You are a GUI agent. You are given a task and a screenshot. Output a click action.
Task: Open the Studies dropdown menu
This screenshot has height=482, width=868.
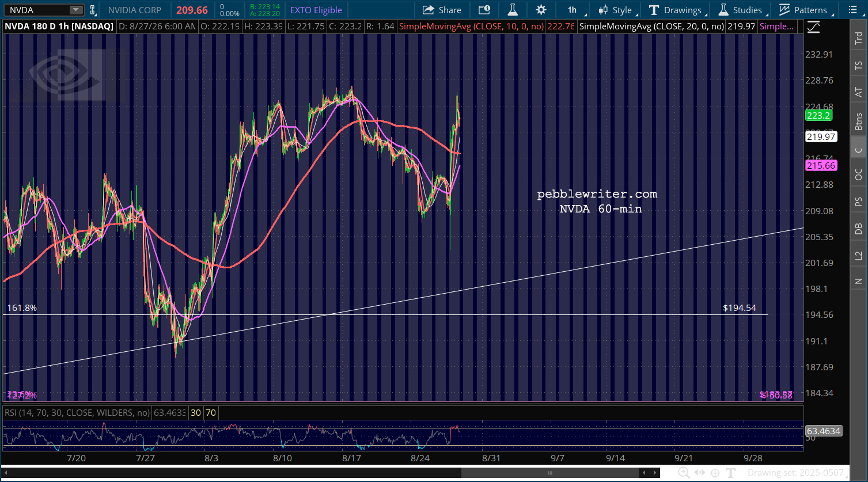click(x=742, y=10)
